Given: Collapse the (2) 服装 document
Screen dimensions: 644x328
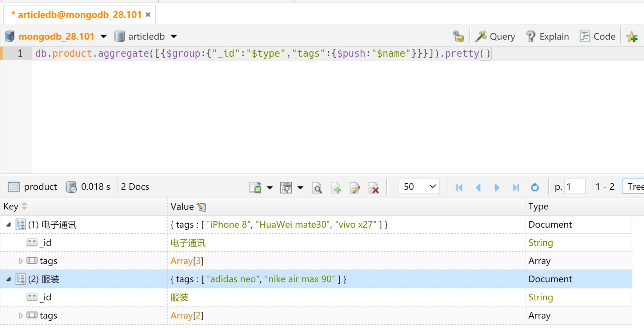Looking at the screenshot, I should tap(8, 279).
